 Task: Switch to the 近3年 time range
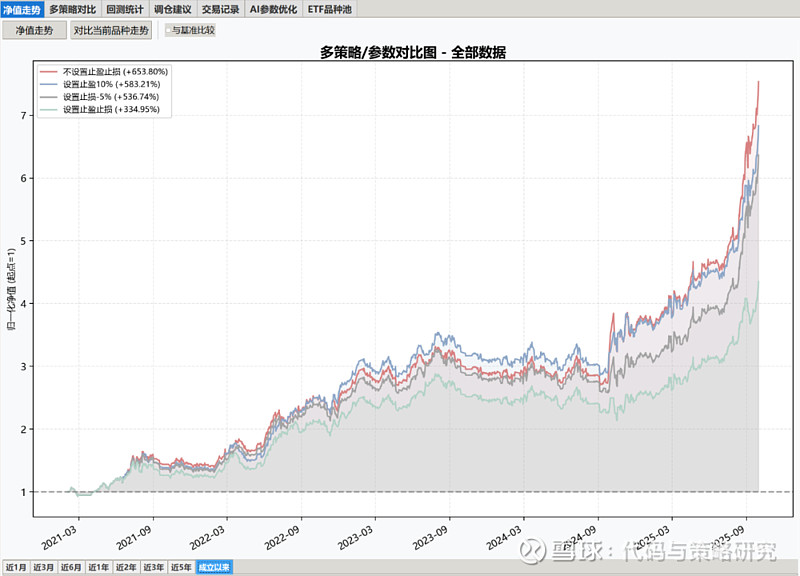(x=153, y=567)
